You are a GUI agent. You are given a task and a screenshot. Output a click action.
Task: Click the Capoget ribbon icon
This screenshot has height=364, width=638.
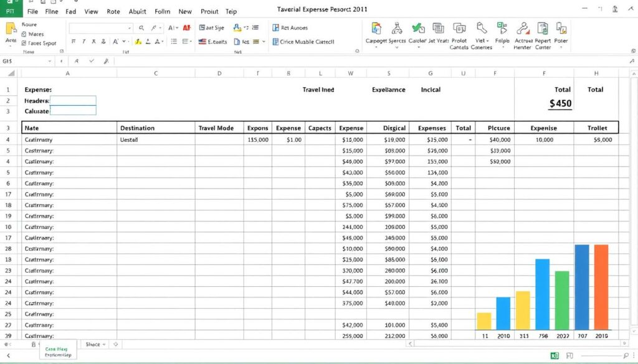point(376,29)
